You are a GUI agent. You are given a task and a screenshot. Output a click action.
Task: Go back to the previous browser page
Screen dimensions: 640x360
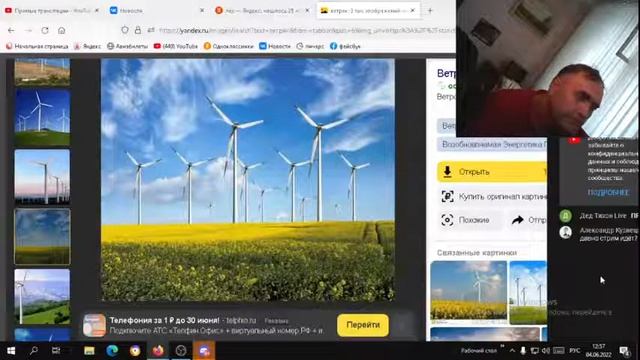coord(11,30)
